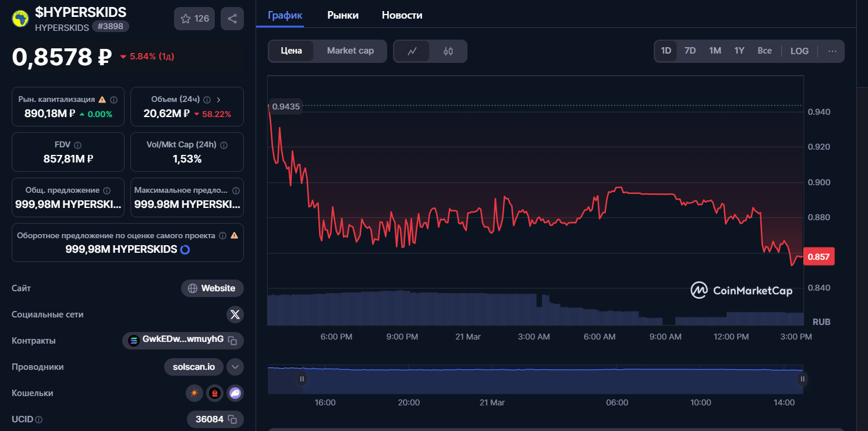Set chart range to 1D
Image resolution: width=868 pixels, height=431 pixels.
click(x=666, y=51)
